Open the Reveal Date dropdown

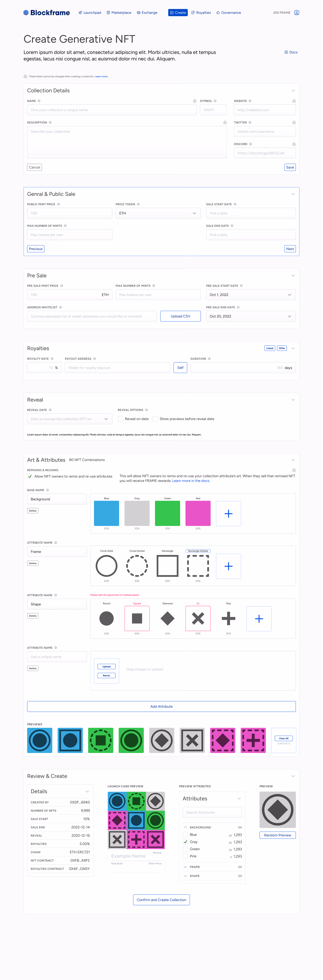pyautogui.click(x=70, y=419)
